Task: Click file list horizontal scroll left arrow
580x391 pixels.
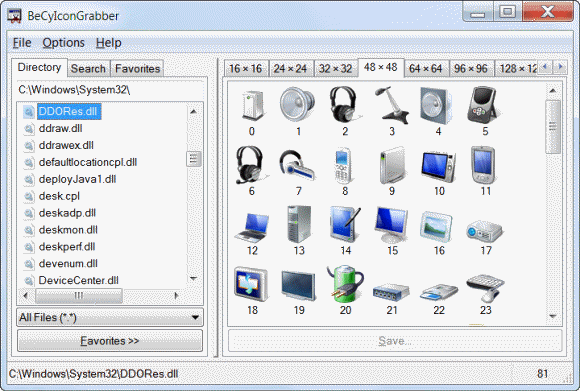Action: (25, 295)
